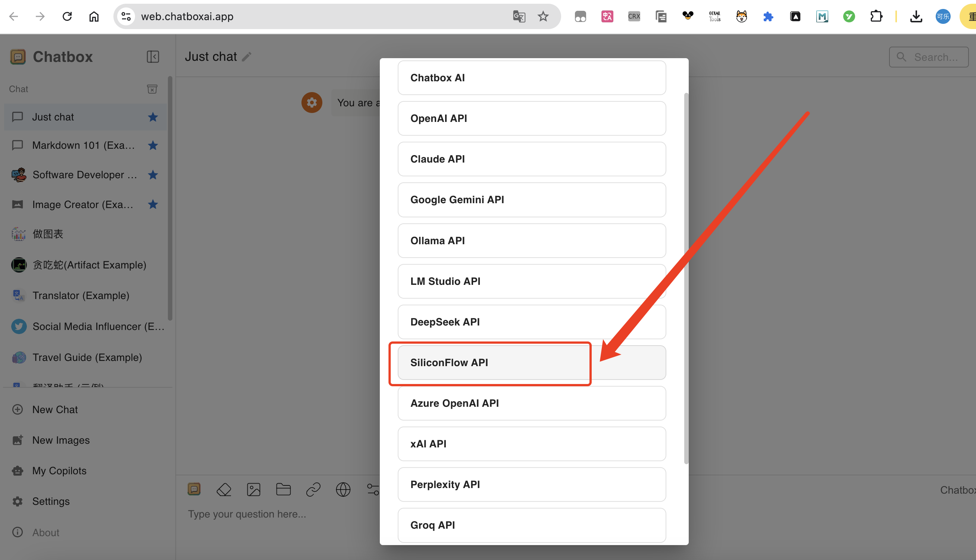Click the black A square extension icon
The width and height of the screenshot is (976, 560).
point(795,16)
